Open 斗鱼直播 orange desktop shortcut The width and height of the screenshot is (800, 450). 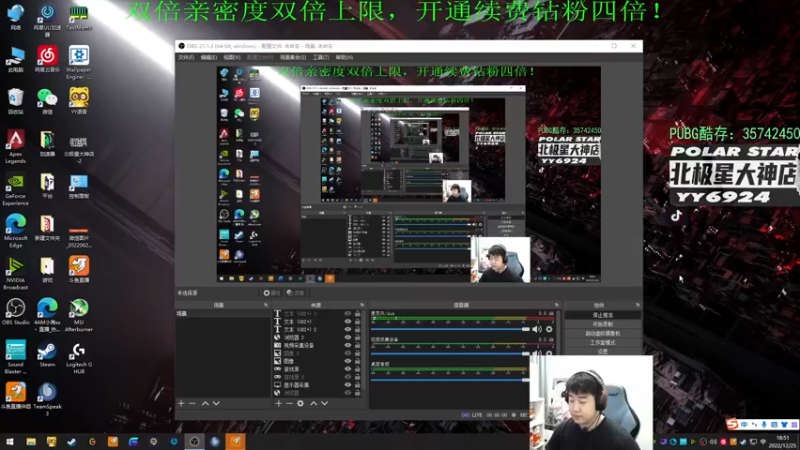click(x=79, y=270)
